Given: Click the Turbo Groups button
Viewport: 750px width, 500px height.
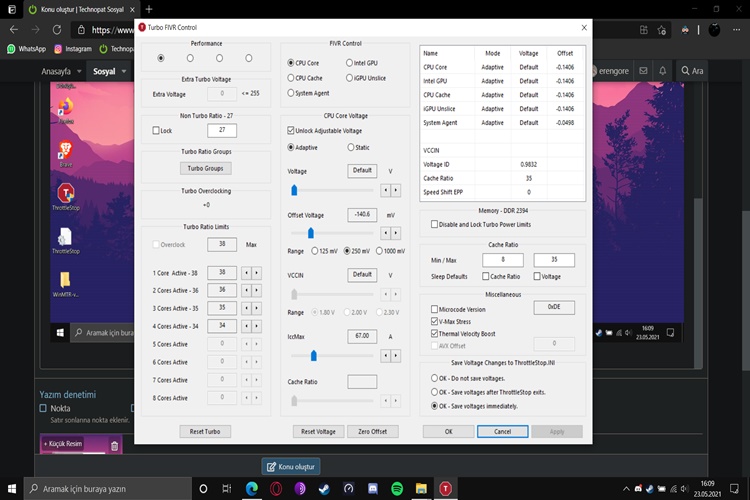Looking at the screenshot, I should (205, 168).
